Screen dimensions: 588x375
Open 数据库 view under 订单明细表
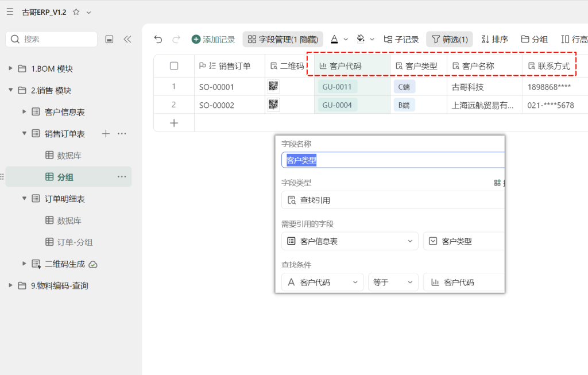(69, 220)
